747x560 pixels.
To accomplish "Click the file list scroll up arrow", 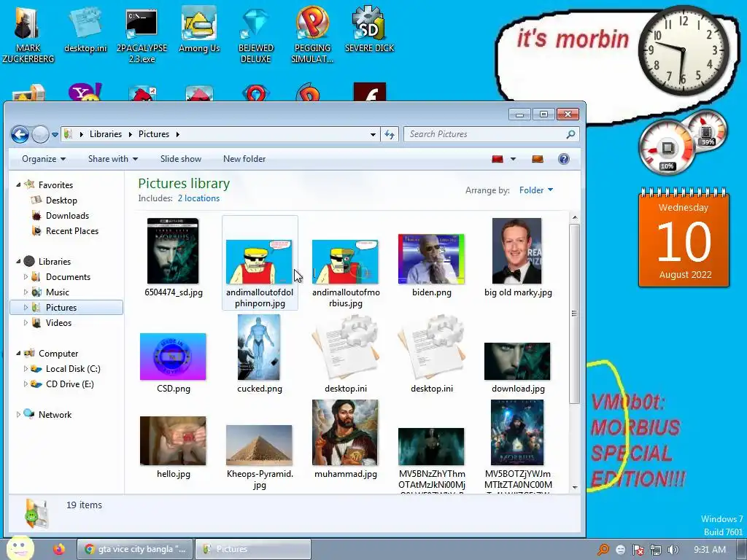I will pyautogui.click(x=575, y=218).
